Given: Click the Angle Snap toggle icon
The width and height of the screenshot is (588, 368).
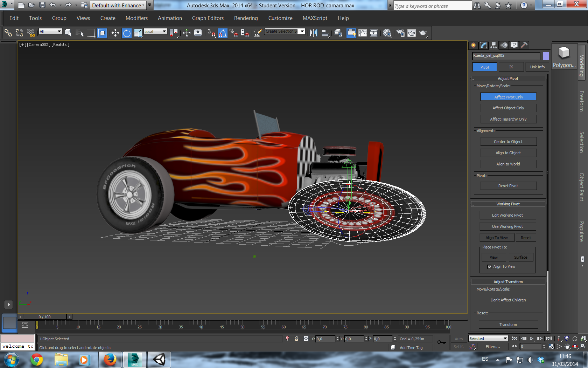Looking at the screenshot, I should (x=223, y=33).
